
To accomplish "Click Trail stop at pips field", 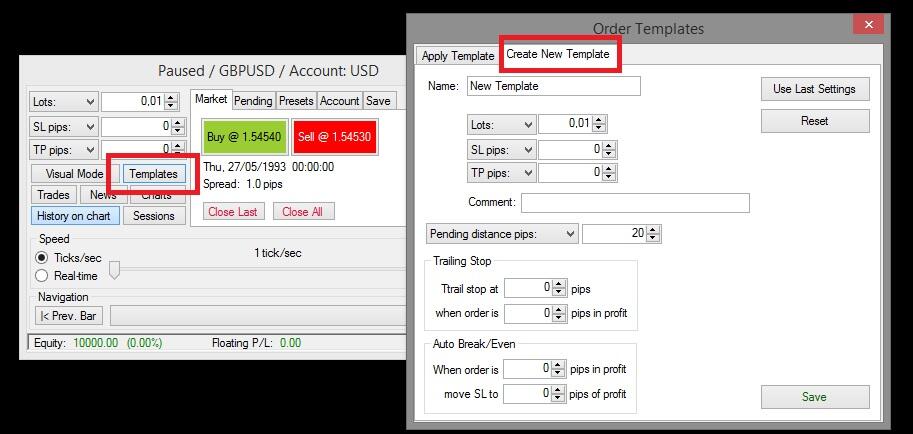I will click(x=528, y=288).
